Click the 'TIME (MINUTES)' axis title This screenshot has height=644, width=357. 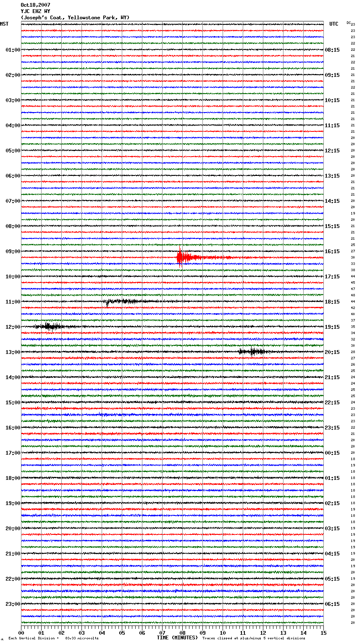pos(177,638)
